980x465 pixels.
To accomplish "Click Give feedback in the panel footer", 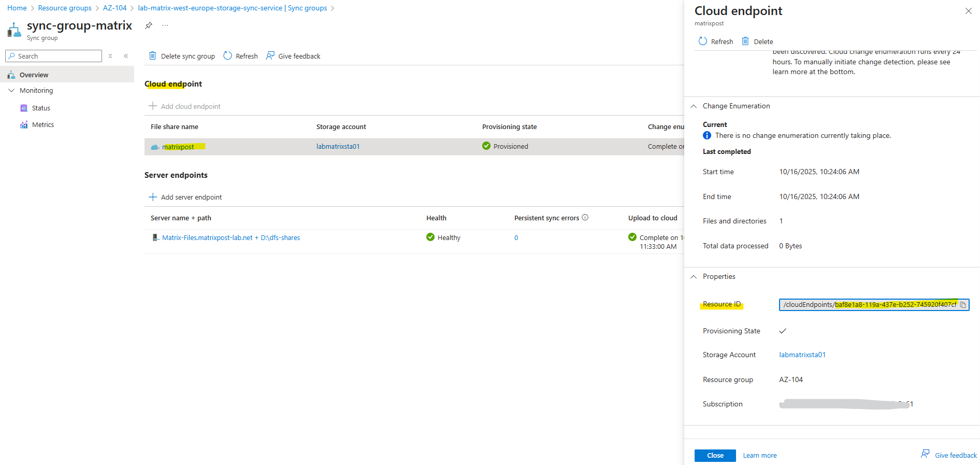I will coord(949,455).
